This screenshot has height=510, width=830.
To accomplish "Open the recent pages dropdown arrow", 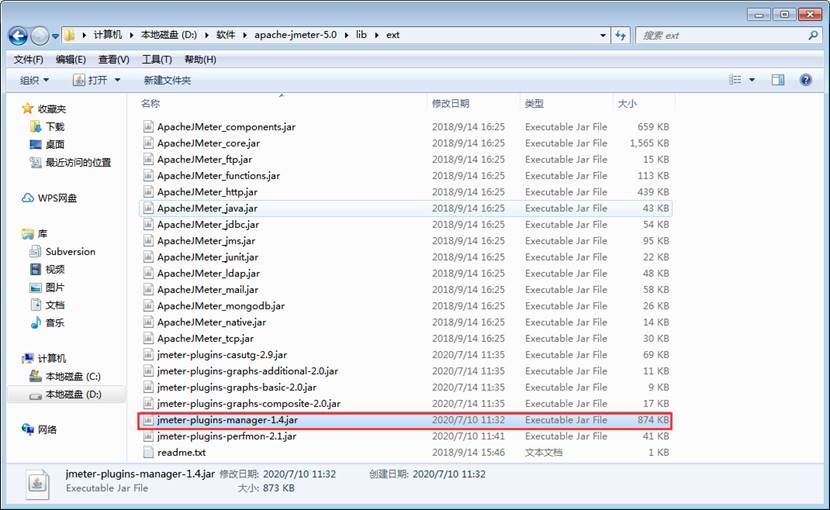I will (55, 37).
